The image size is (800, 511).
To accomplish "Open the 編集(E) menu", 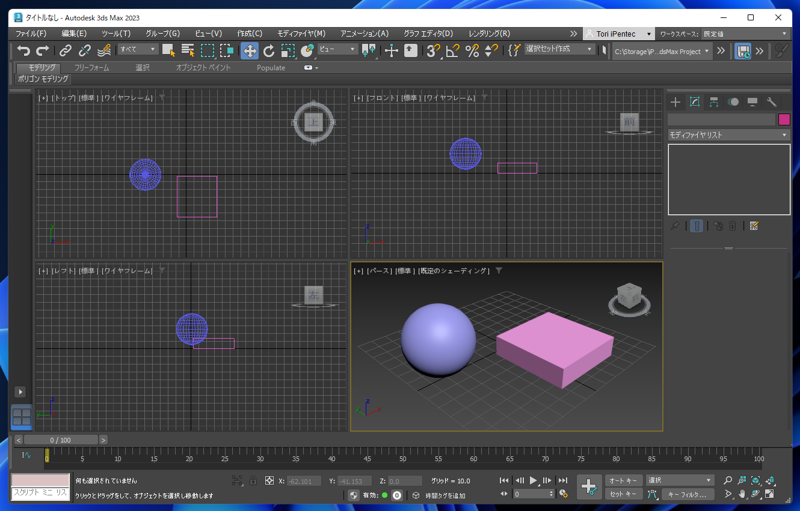I will tap(74, 33).
